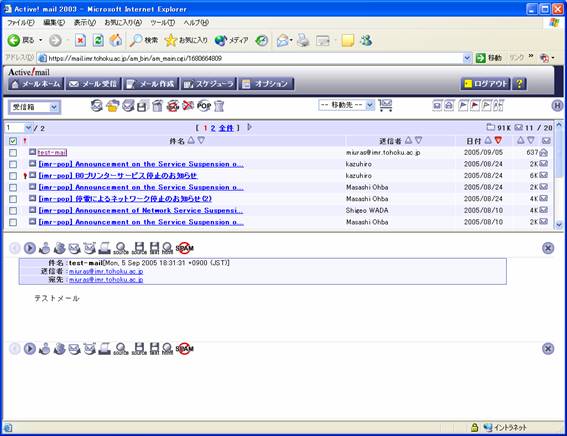
Task: Switch to the メールホーム tab
Action: pos(36,84)
